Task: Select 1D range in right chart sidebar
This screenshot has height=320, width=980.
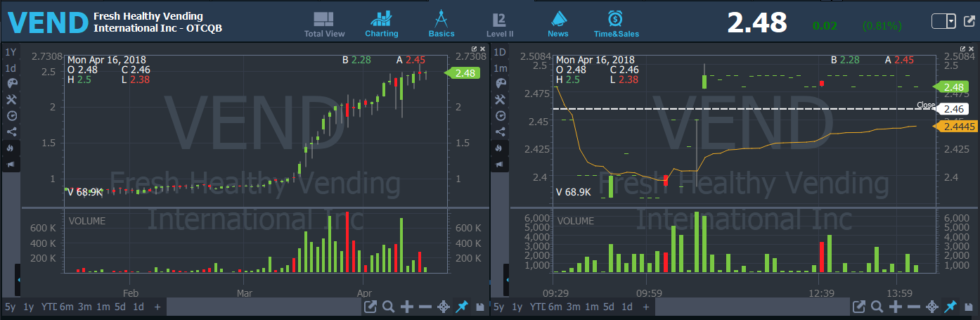Action: point(501,52)
